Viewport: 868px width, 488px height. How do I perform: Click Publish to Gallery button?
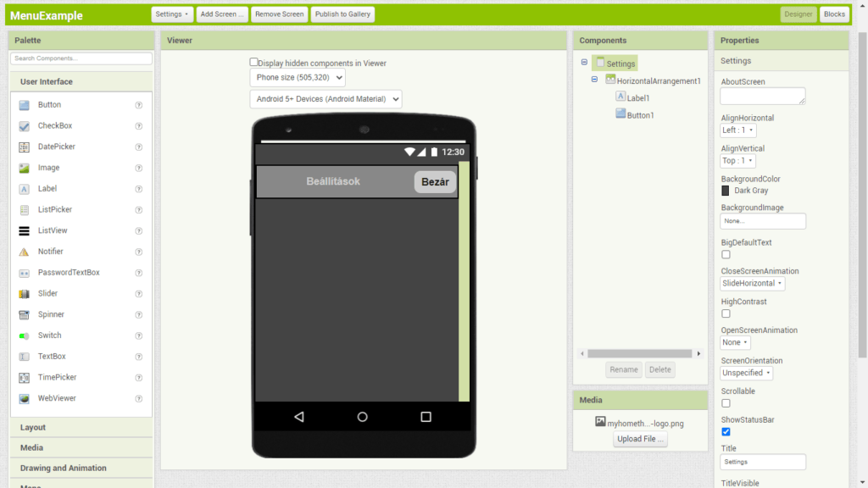click(342, 14)
